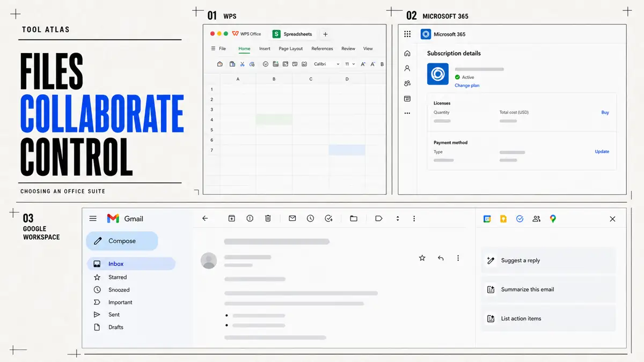Open the References tab
This screenshot has width=644, height=362.
coord(322,48)
